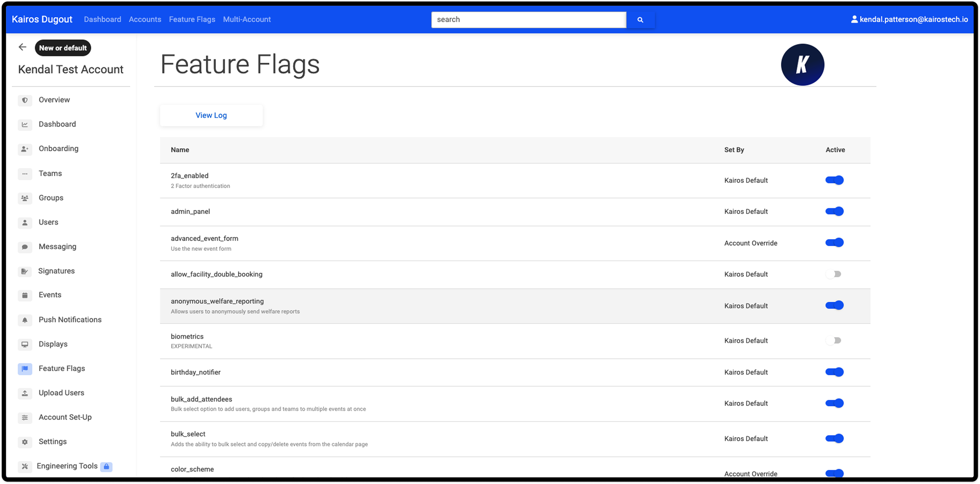
Task: Click the Upload Users upload icon
Action: 25,393
